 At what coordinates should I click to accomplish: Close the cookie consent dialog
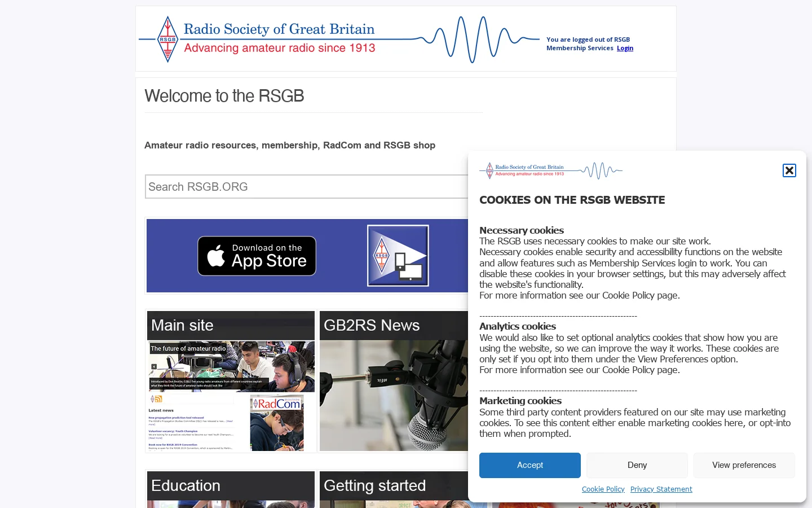(x=789, y=170)
